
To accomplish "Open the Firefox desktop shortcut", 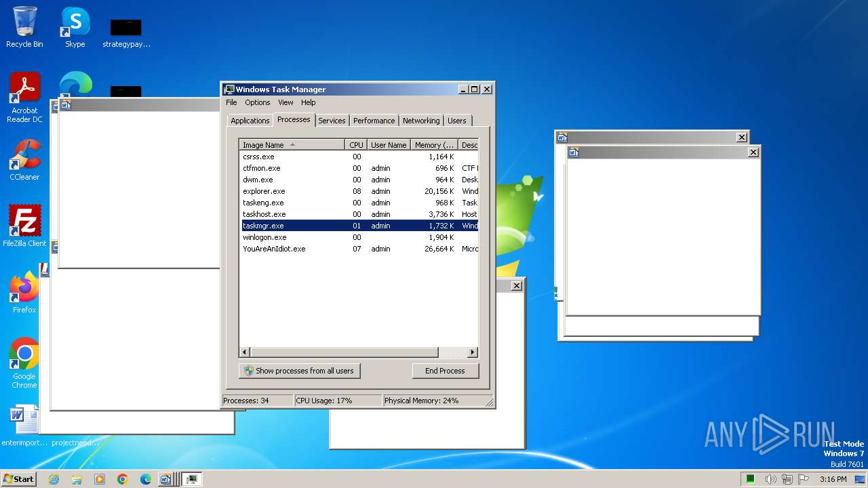I will pos(24,293).
